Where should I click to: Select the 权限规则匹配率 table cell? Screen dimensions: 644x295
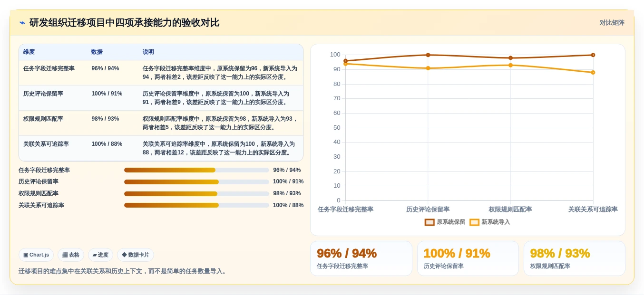pyautogui.click(x=43, y=119)
